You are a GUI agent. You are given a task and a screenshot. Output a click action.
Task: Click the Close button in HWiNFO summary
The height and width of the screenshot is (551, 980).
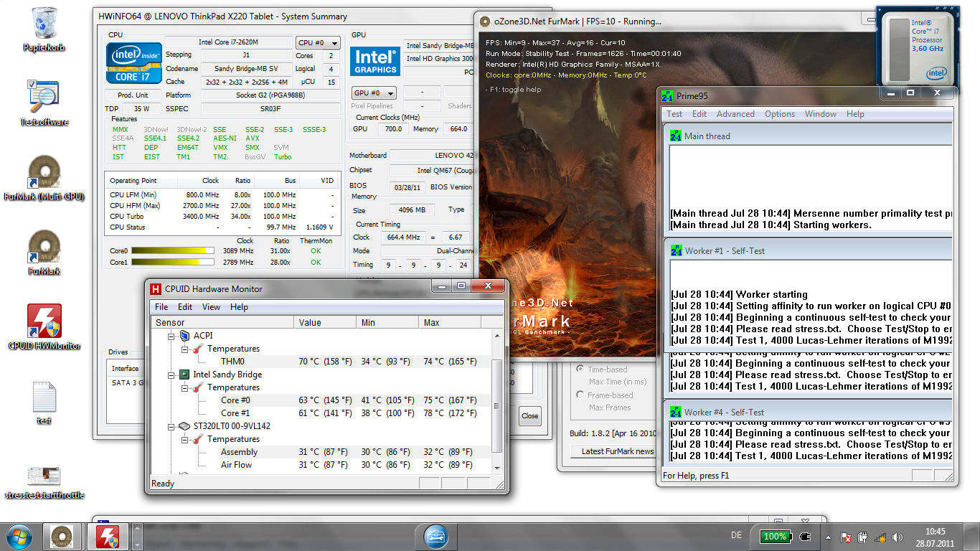pyautogui.click(x=529, y=415)
